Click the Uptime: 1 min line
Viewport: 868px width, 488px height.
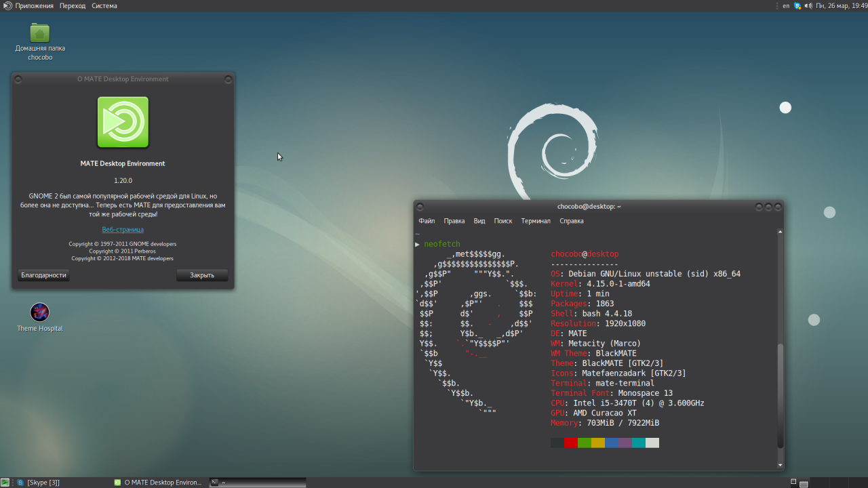580,294
